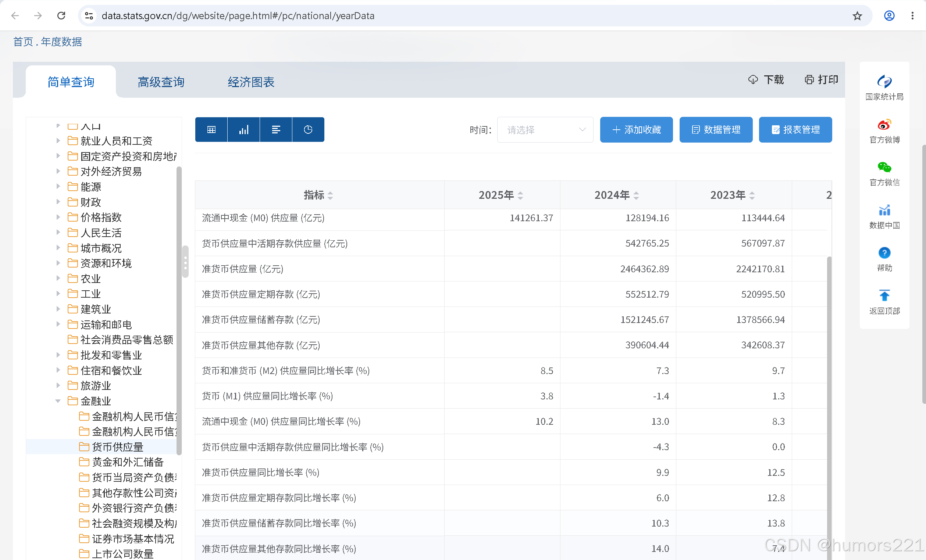Open 官方微信 WeChat icon
This screenshot has height=560, width=926.
[884, 167]
